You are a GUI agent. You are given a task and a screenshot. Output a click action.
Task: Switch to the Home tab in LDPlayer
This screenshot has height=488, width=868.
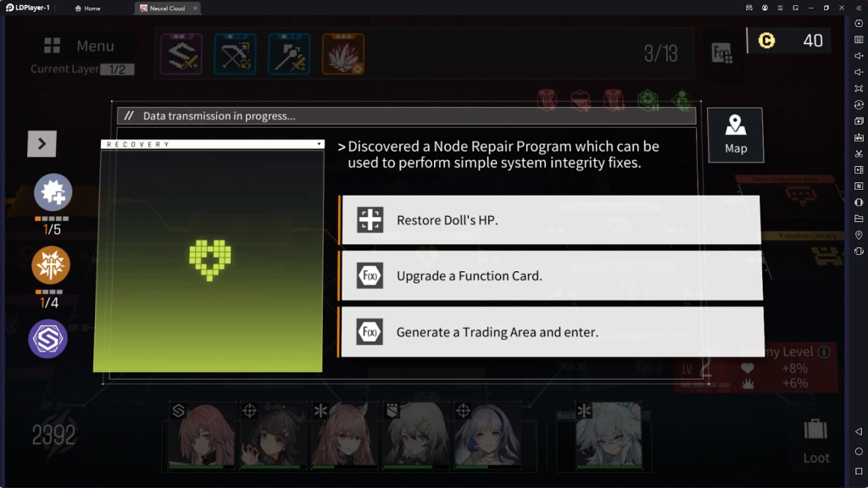point(87,8)
